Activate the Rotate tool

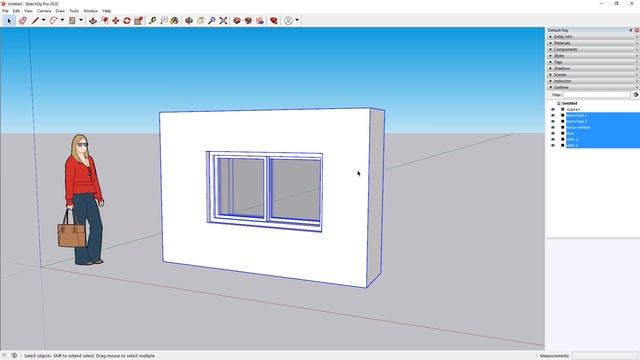127,20
